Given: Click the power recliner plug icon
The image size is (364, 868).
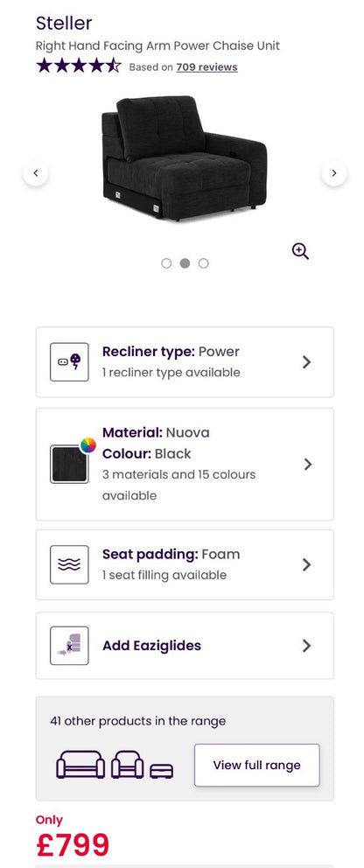Looking at the screenshot, I should click(x=69, y=362).
